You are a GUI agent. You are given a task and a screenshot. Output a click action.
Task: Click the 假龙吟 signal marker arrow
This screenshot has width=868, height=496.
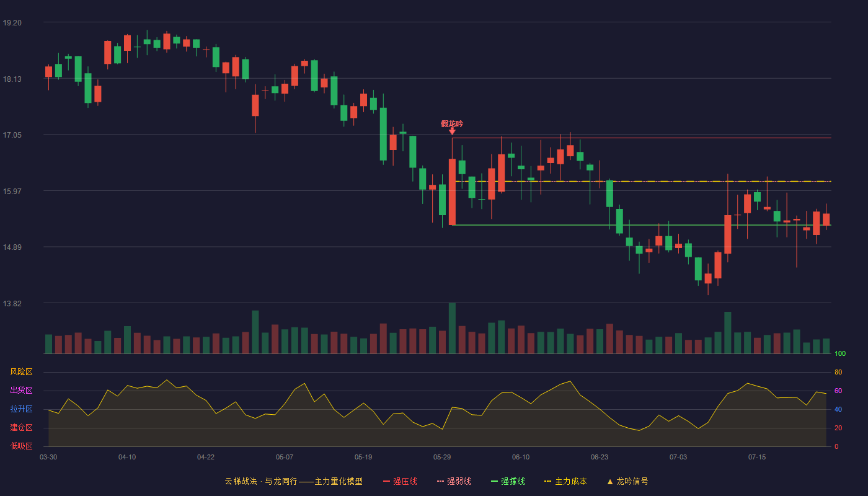pyautogui.click(x=452, y=131)
